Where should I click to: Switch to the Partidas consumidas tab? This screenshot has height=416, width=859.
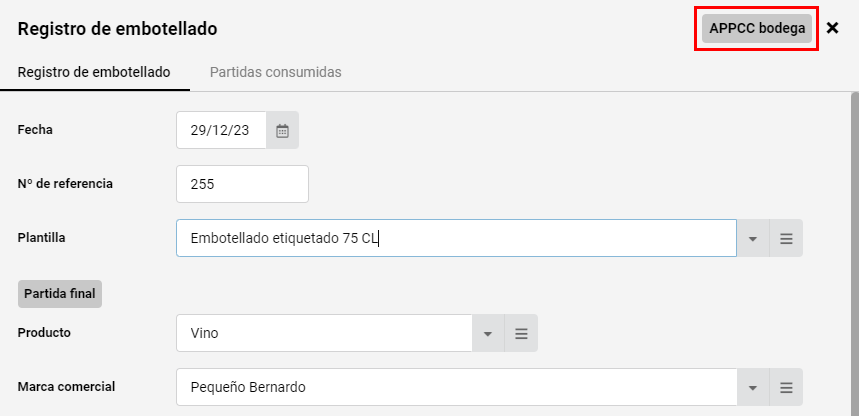[x=276, y=72]
